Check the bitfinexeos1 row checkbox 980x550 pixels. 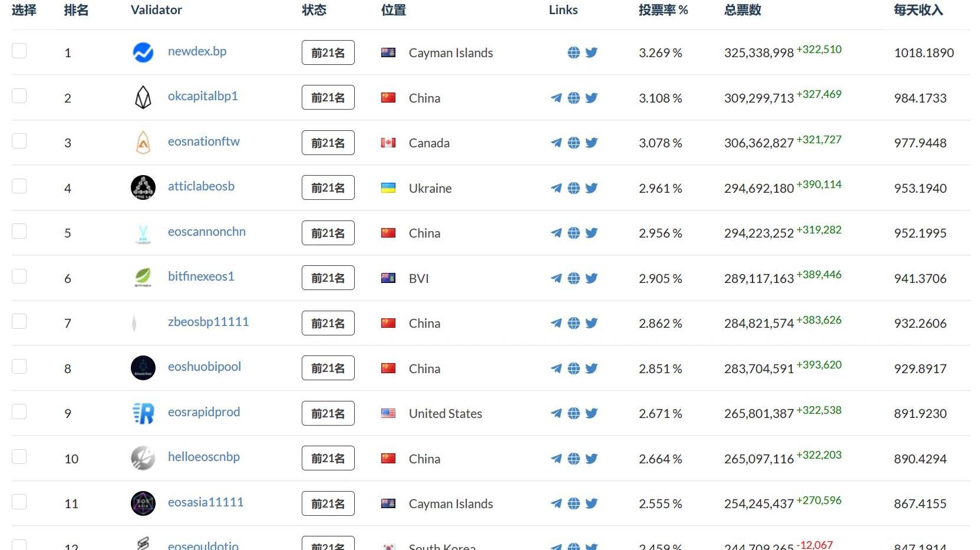coord(19,276)
